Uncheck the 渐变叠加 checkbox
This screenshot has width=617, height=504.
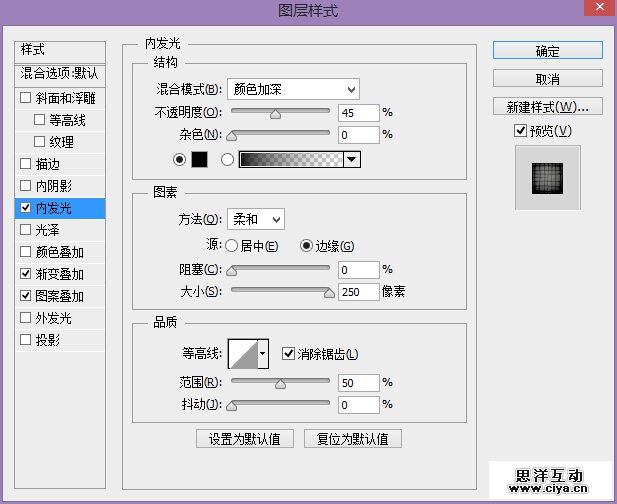tap(25, 273)
